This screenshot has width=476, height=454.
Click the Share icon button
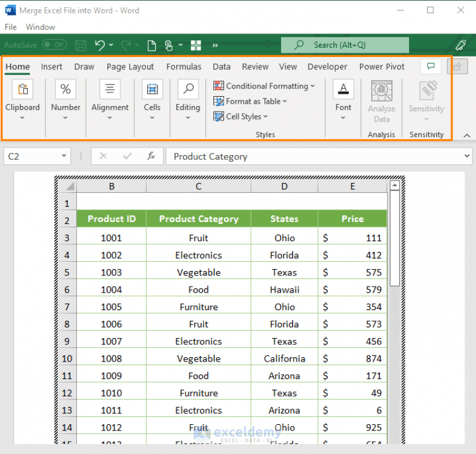click(457, 66)
